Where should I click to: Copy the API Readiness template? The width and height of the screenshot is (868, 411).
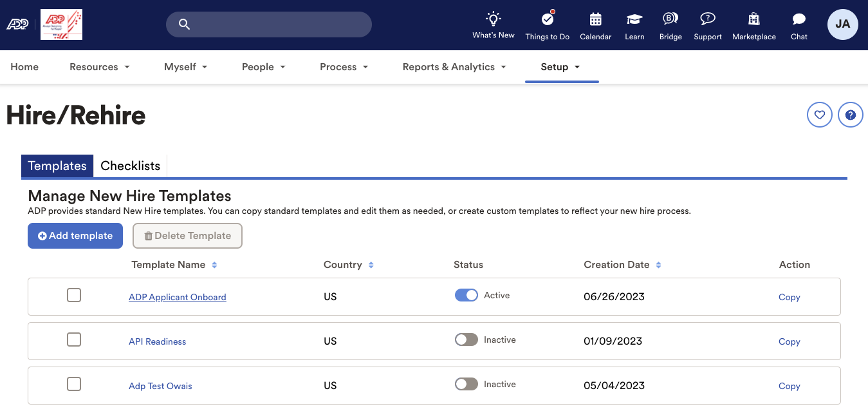coord(789,341)
